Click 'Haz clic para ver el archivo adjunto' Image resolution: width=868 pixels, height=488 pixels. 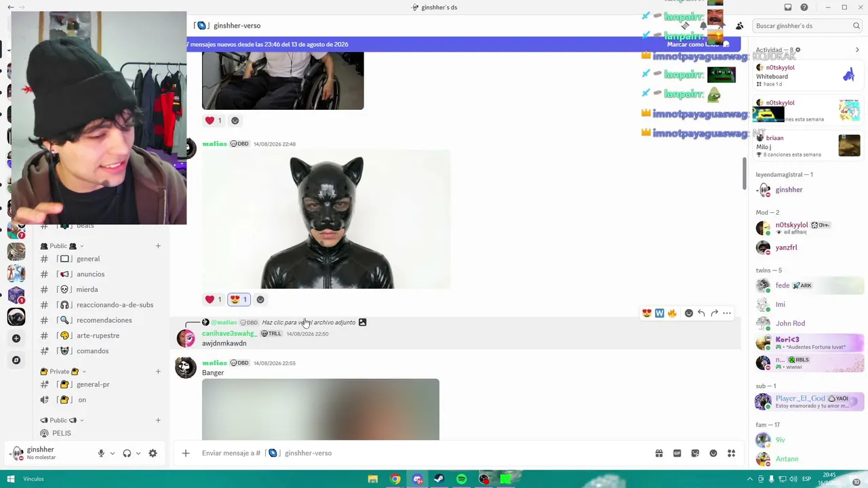tap(309, 323)
